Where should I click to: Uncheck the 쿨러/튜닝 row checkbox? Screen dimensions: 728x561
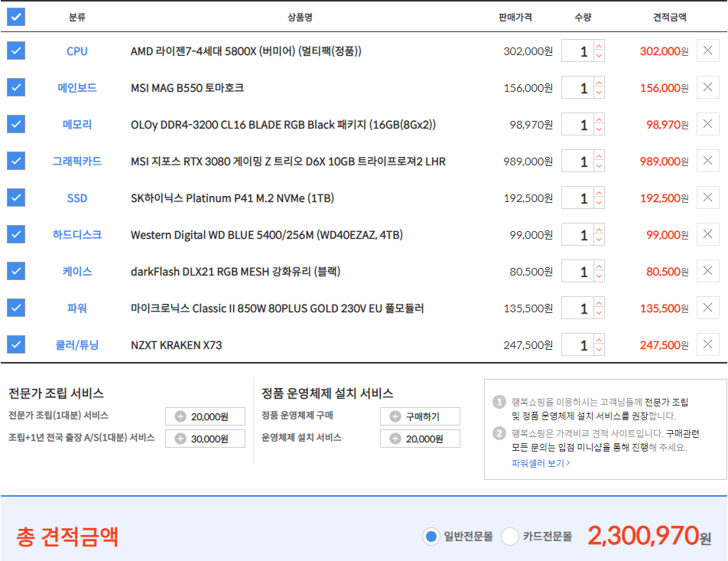[16, 344]
